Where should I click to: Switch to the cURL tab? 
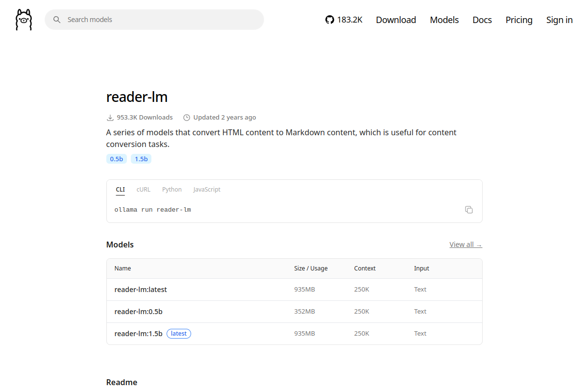[144, 190]
